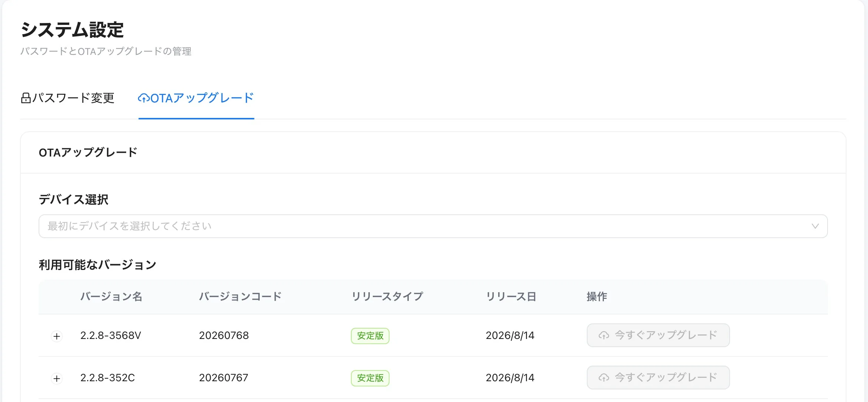This screenshot has width=868, height=402.
Task: Click the バージョン名 column header
Action: coord(111,297)
